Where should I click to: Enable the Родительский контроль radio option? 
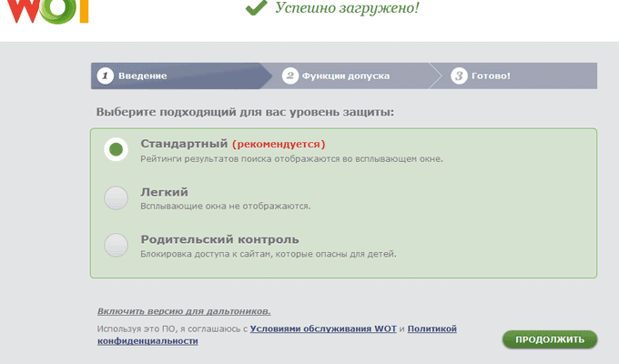(116, 245)
